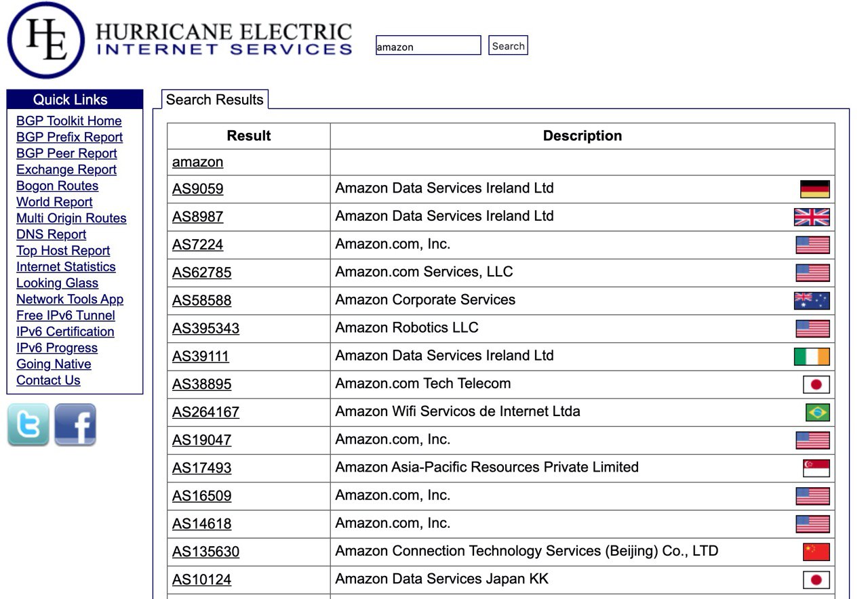Open the AS135630 result link
This screenshot has width=868, height=599.
pyautogui.click(x=205, y=552)
